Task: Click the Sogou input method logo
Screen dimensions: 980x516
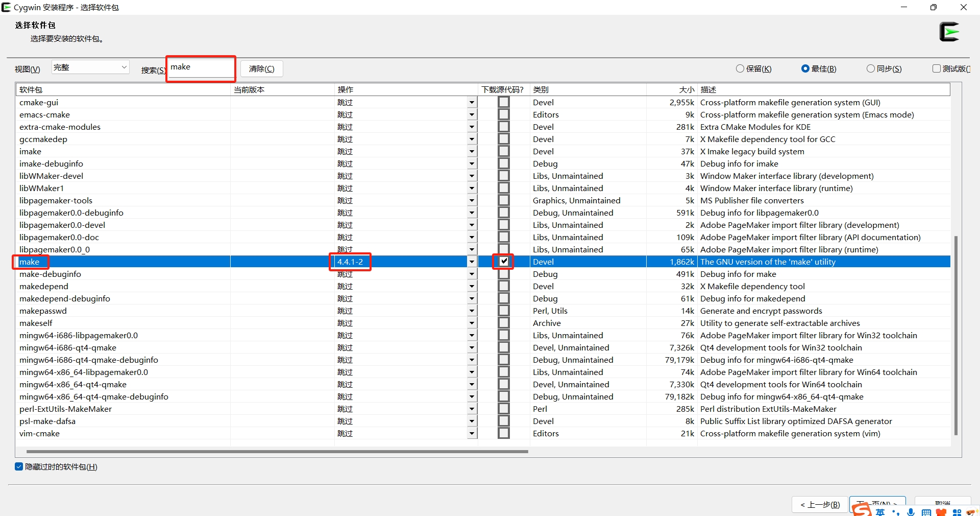Action: pyautogui.click(x=862, y=510)
